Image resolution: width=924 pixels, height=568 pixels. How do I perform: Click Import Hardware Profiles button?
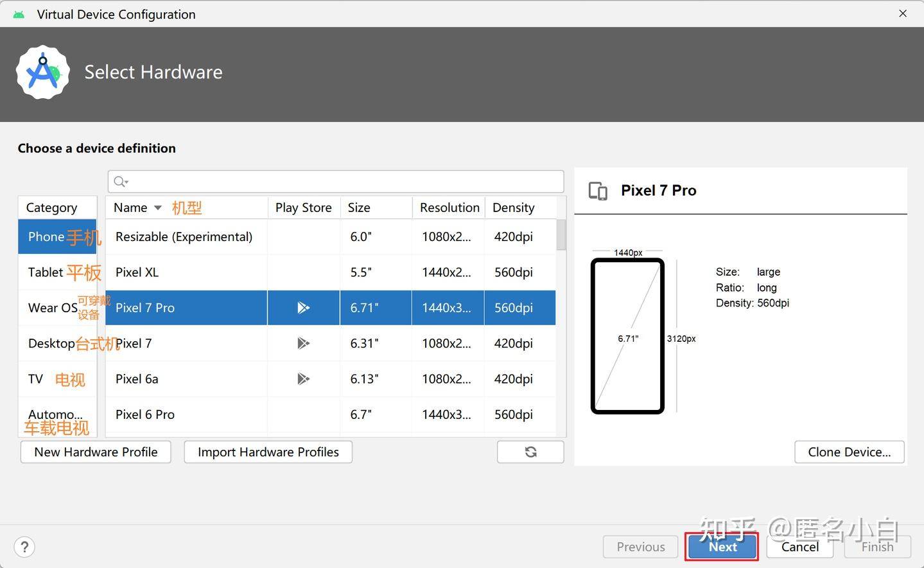pos(268,452)
